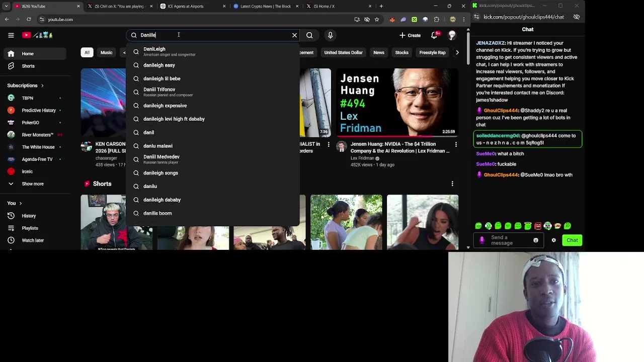644x362 pixels.
Task: Click the magnifier search submit button
Action: tap(309, 35)
